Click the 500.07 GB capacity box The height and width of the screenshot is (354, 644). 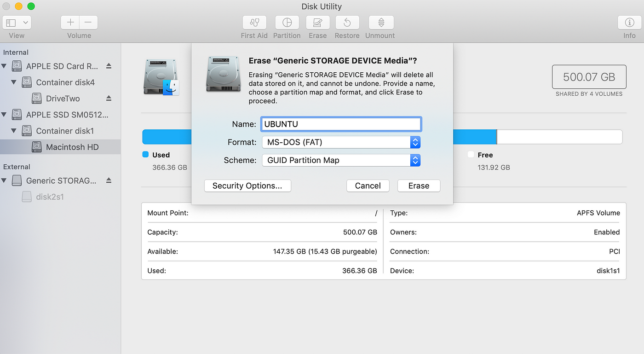[589, 77]
